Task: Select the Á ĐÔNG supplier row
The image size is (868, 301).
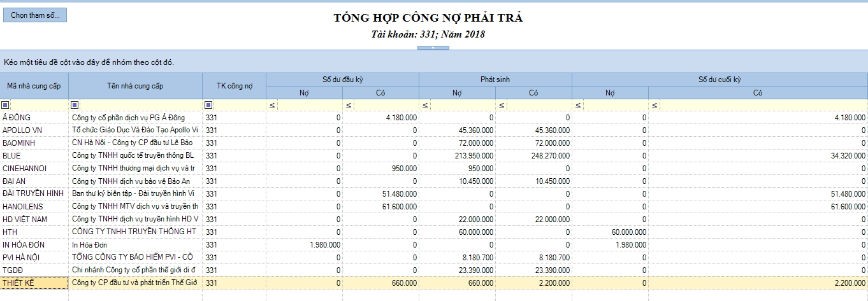Action: [x=433, y=118]
